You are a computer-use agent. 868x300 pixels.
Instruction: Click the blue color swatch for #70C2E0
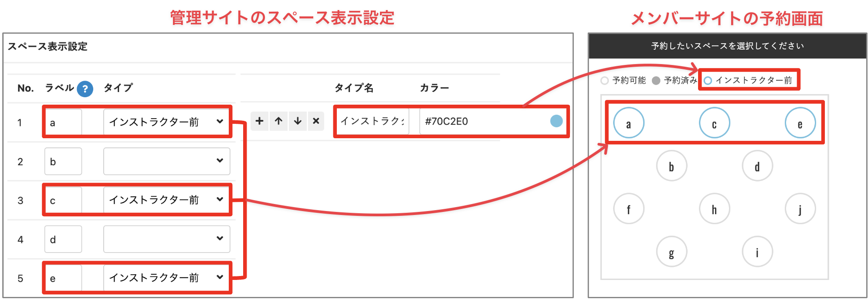[556, 121]
